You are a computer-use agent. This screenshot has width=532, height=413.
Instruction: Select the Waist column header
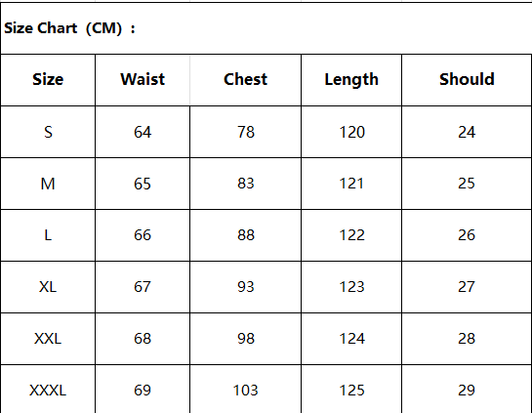[143, 80]
